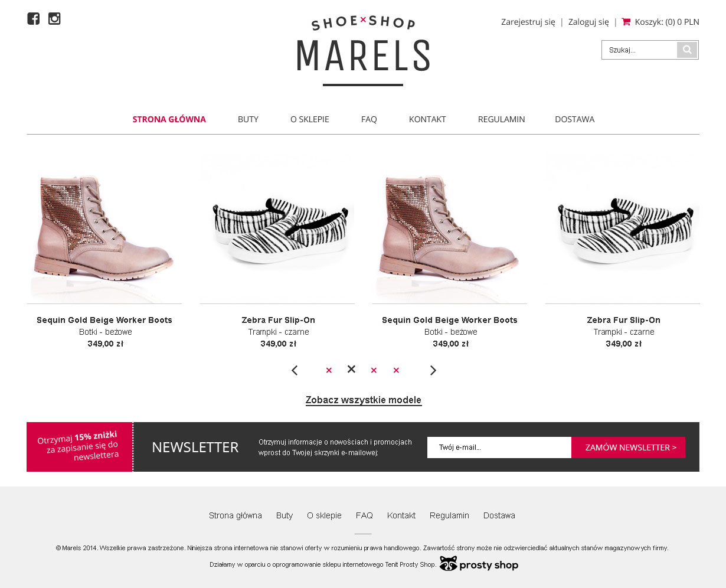The height and width of the screenshot is (588, 726).
Task: Go to previous carousel slide arrow
Action: 295,370
